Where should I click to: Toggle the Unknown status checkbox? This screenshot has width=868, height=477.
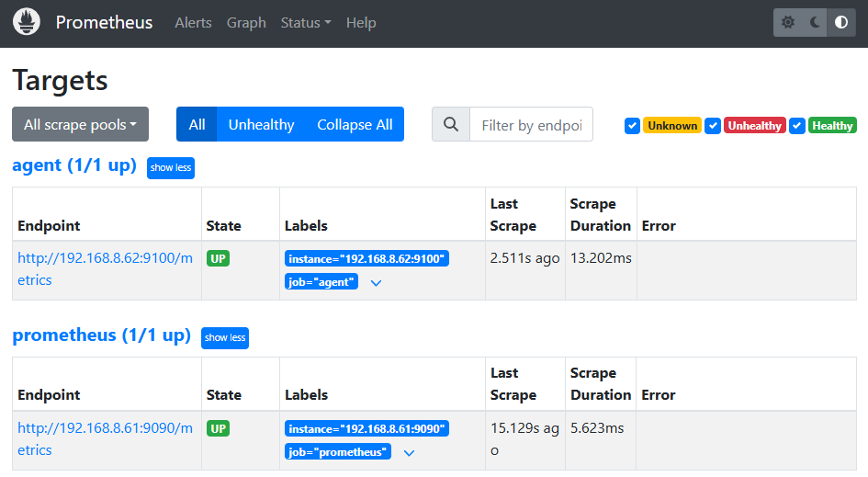(632, 126)
